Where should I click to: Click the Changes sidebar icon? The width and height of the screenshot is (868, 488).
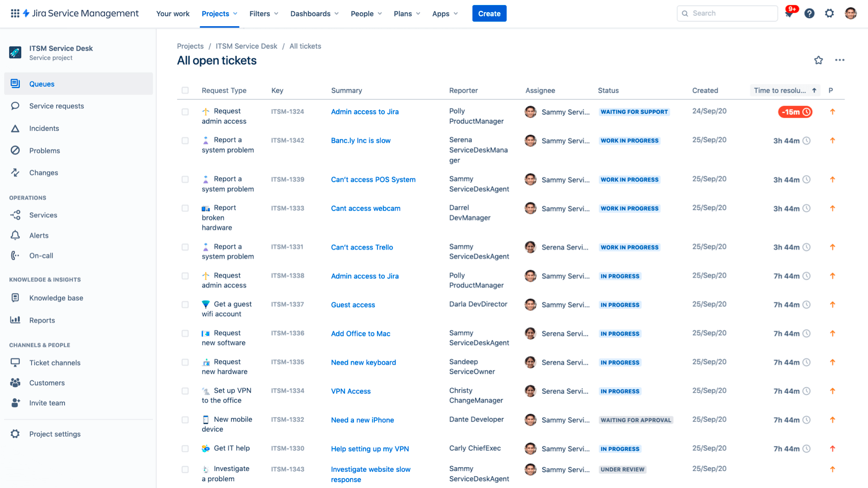16,172
